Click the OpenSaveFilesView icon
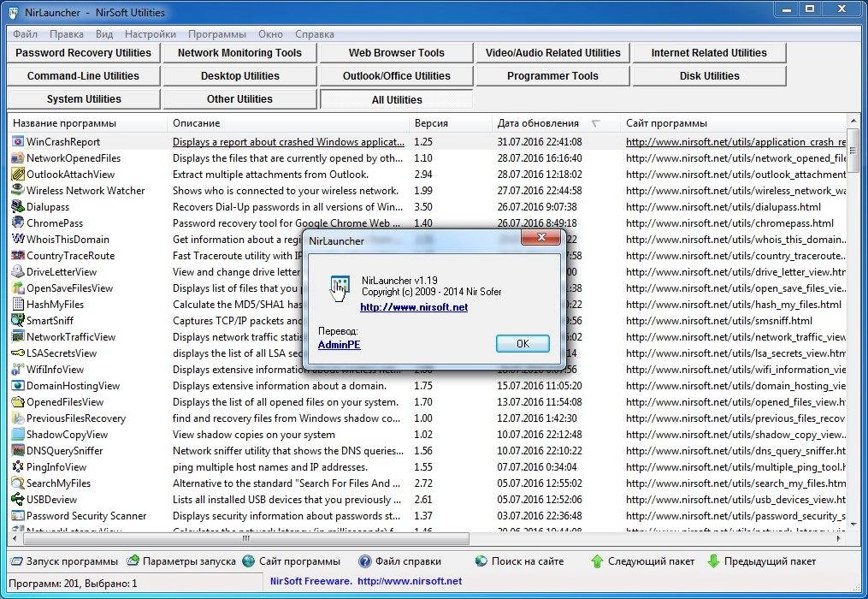 [x=18, y=288]
